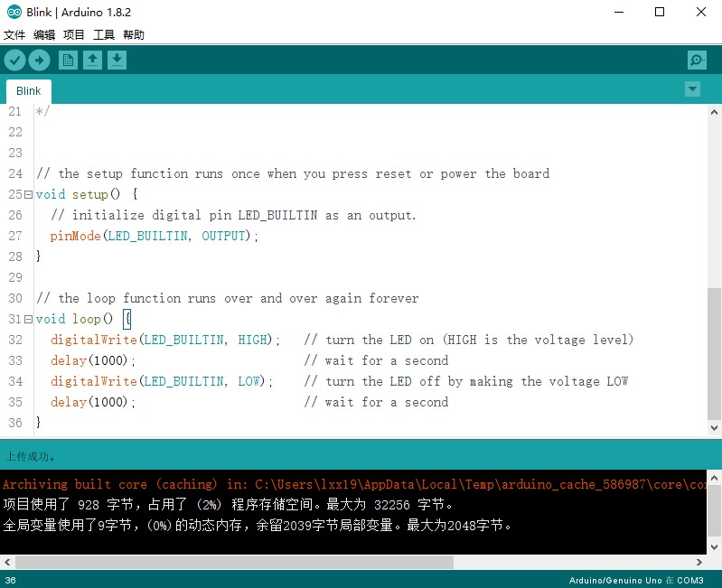The image size is (722, 588).
Task: Click line number 29 in gutter
Action: [x=15, y=277]
